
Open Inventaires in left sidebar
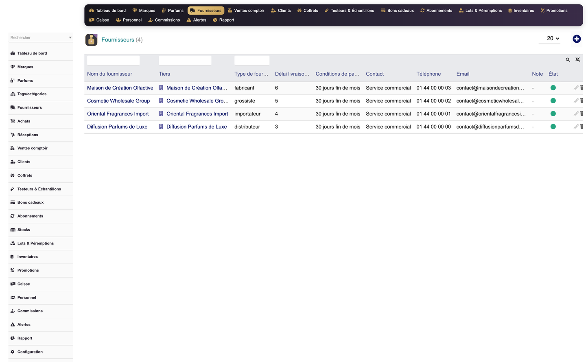[28, 257]
